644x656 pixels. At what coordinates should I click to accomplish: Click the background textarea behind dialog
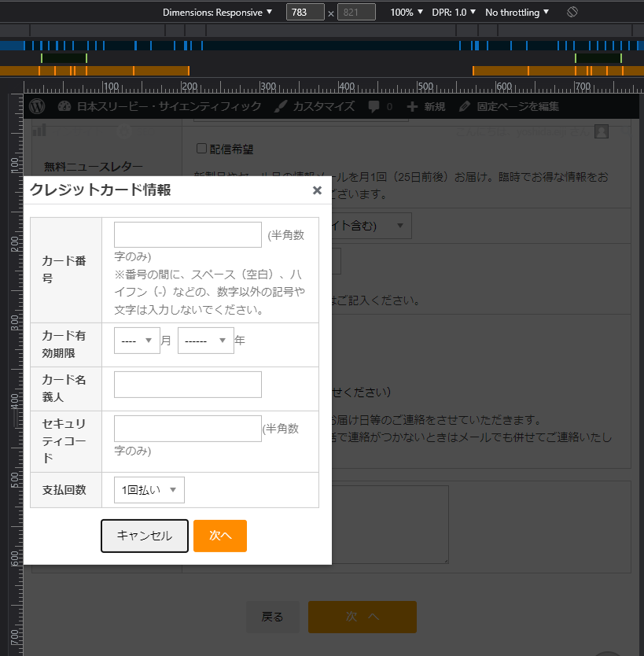click(390, 525)
